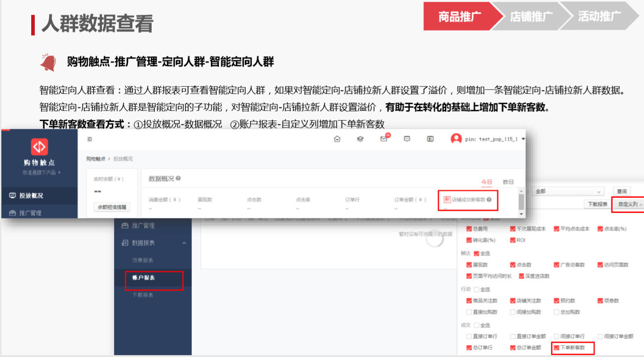This screenshot has height=357, width=644.
Task: Enable the 直接订单行 checkbox
Action: (x=469, y=336)
